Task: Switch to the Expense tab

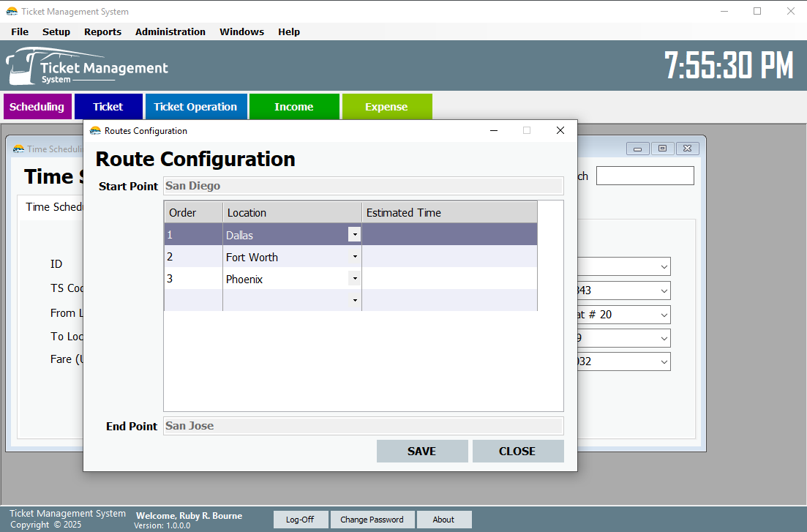Action: tap(387, 106)
